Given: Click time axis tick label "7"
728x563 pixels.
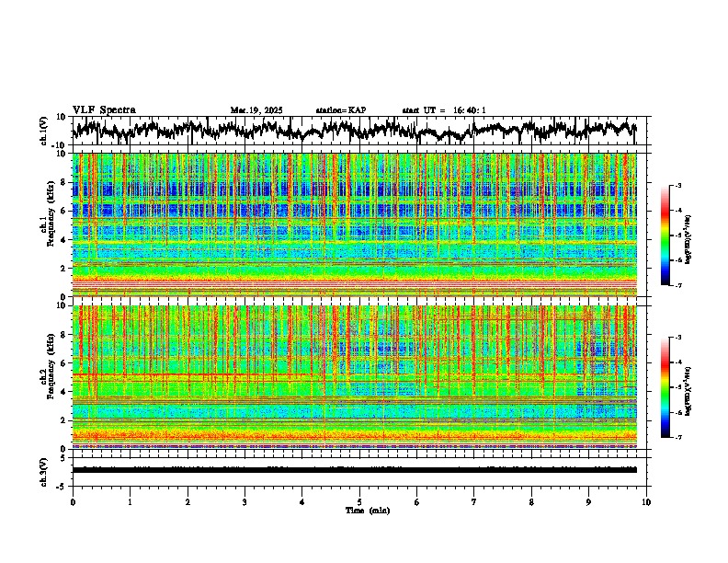Looking at the screenshot, I should (x=474, y=502).
